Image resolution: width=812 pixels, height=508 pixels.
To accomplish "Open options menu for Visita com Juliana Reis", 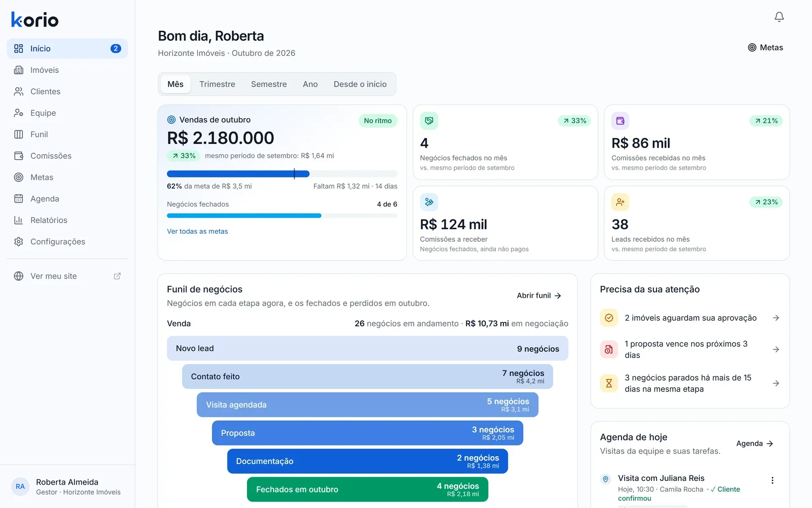I will pyautogui.click(x=772, y=480).
